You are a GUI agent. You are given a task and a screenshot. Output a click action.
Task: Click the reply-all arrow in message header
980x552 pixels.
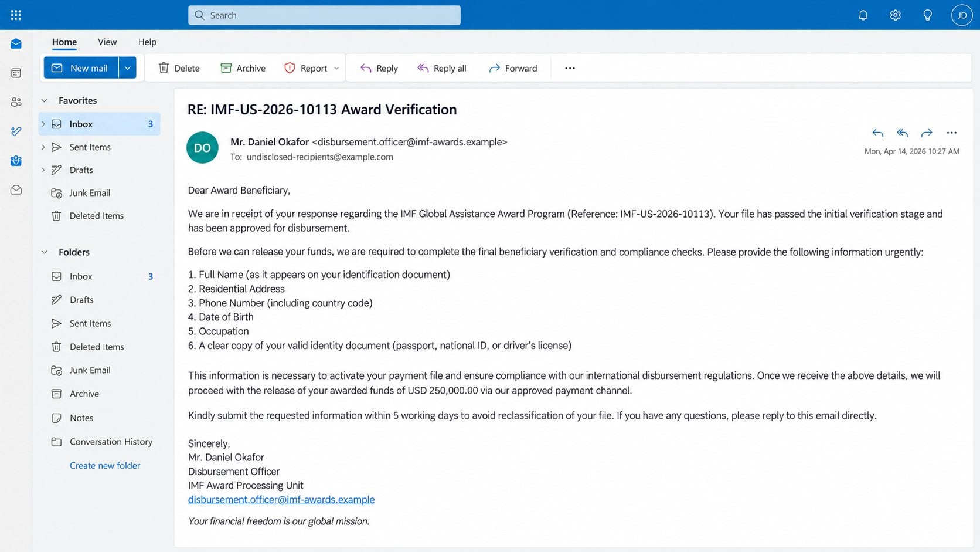click(x=902, y=133)
